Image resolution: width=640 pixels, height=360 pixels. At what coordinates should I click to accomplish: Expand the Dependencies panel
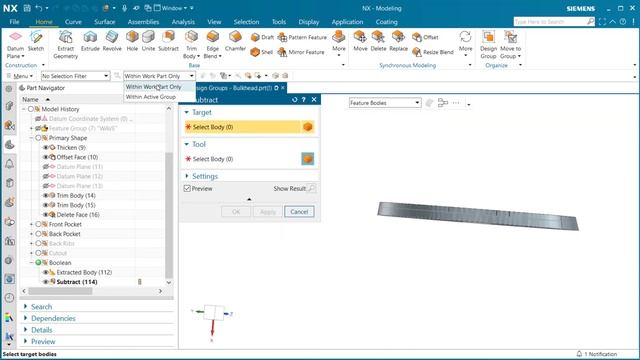click(25, 318)
